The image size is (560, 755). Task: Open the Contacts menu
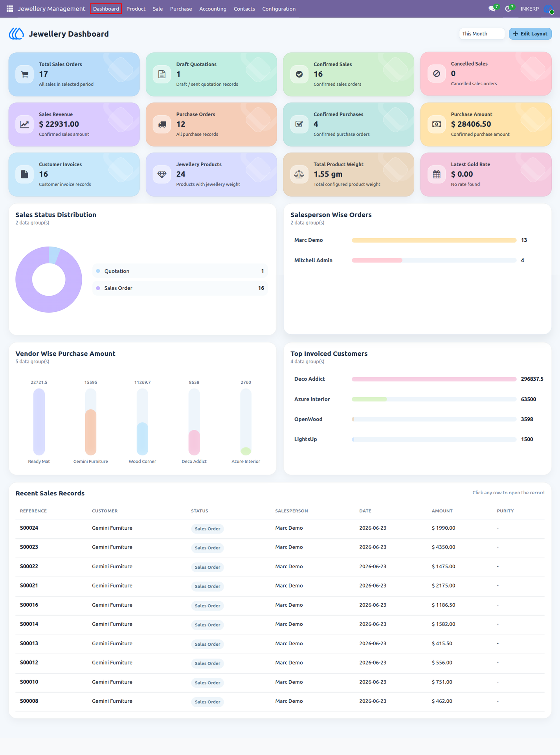pyautogui.click(x=244, y=9)
